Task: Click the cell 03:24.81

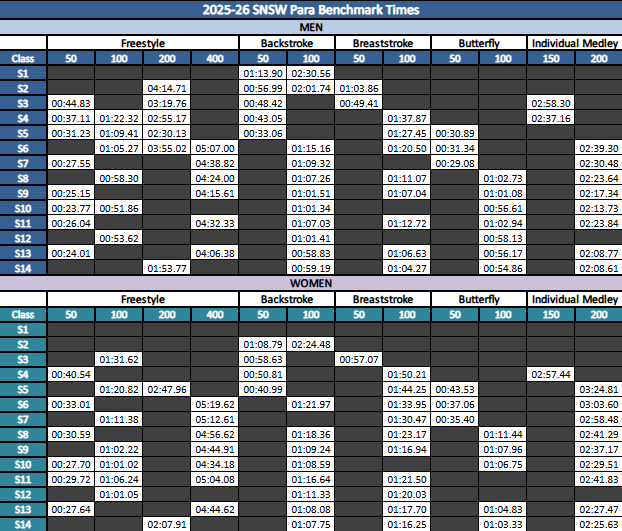Action: coord(599,389)
